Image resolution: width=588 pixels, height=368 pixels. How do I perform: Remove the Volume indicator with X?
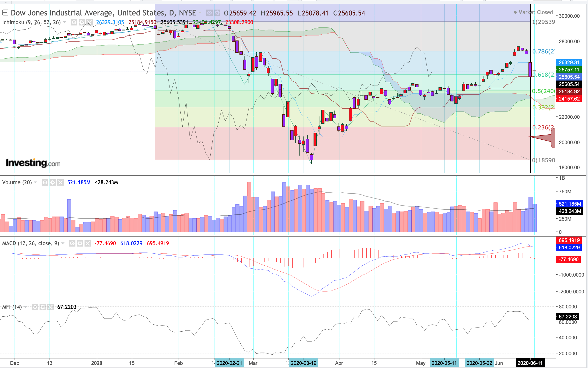point(60,182)
